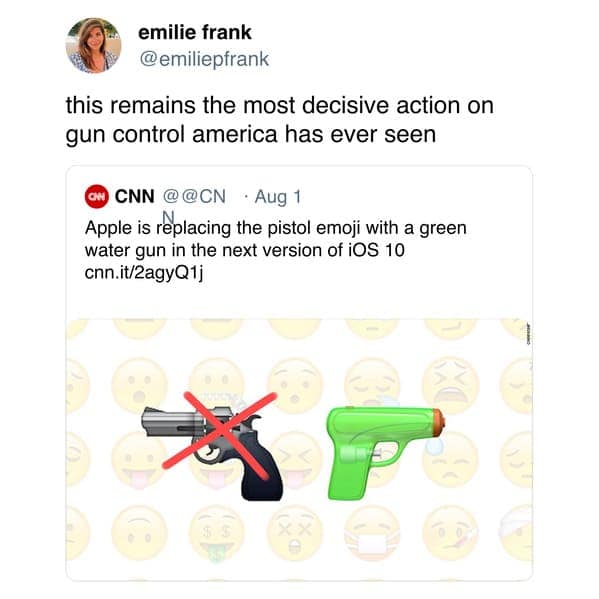Click emilie frank's profile picture
The height and width of the screenshot is (599, 599).
coord(94,45)
